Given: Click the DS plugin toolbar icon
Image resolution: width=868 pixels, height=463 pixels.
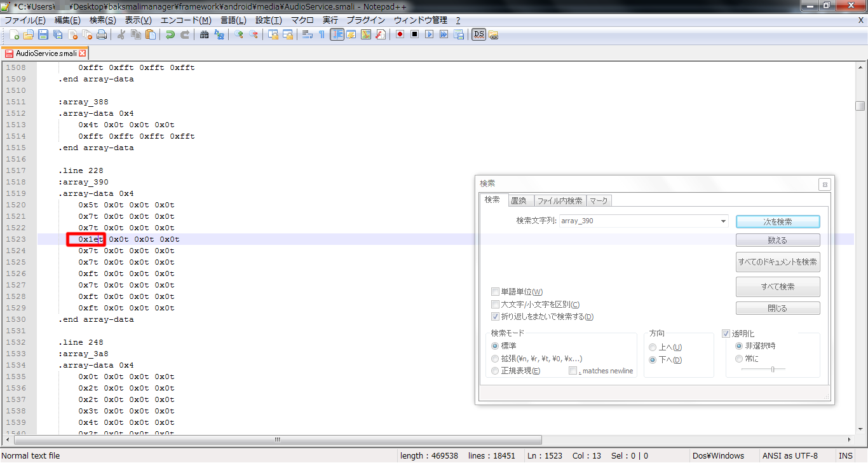Looking at the screenshot, I should (478, 34).
